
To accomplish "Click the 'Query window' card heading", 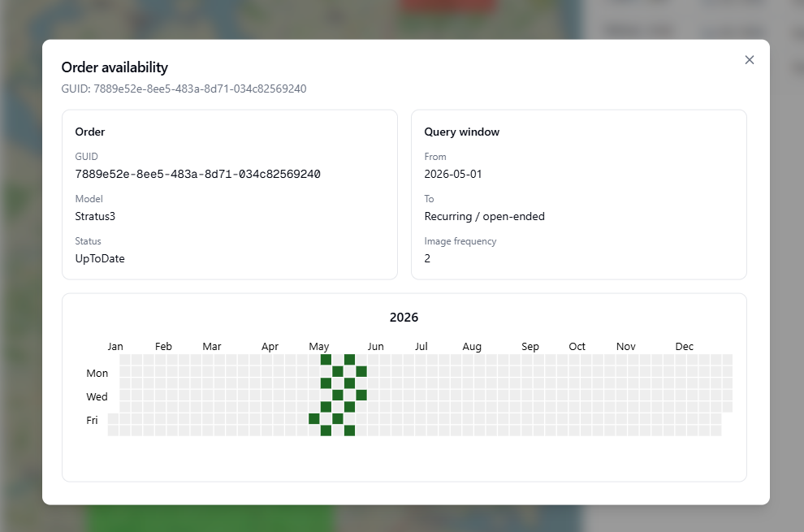I will (x=461, y=132).
